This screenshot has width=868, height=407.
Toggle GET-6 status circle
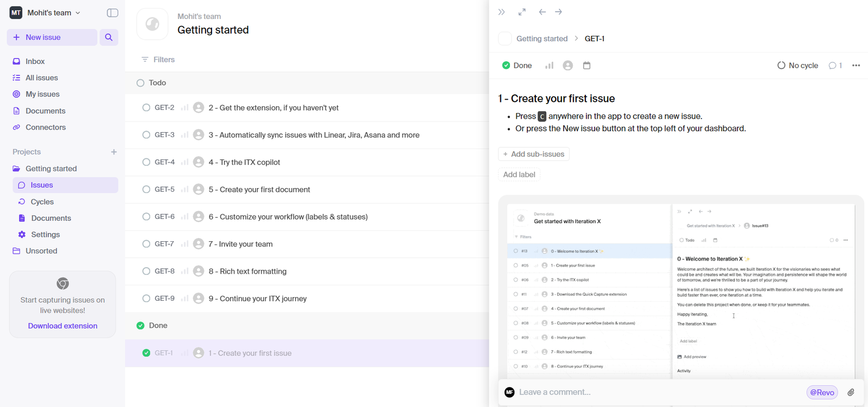[x=146, y=217]
